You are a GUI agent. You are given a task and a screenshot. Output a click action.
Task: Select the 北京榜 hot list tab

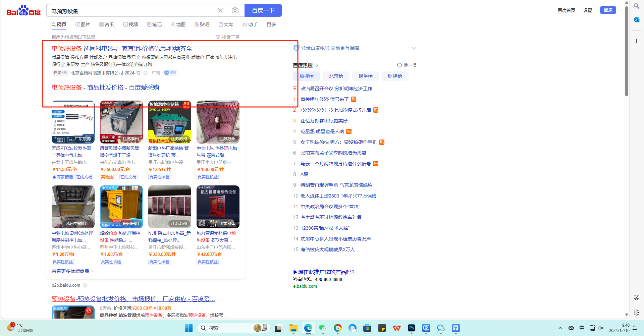point(336,76)
